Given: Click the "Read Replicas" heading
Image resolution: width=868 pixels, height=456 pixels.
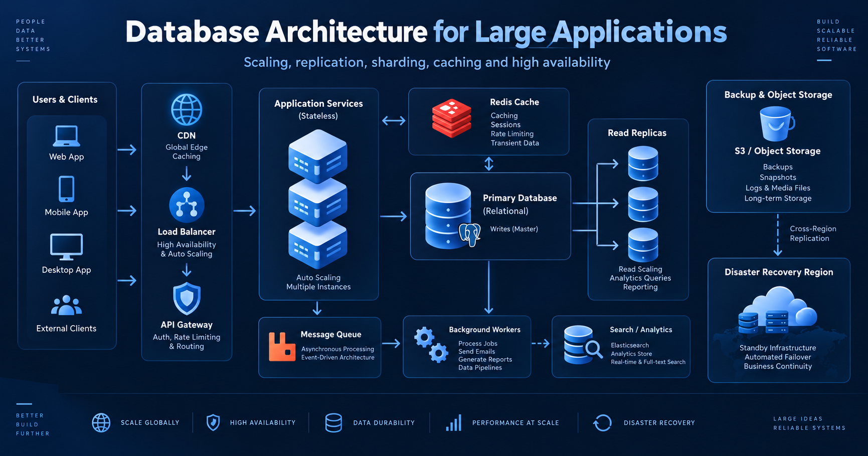Looking at the screenshot, I should click(x=637, y=133).
